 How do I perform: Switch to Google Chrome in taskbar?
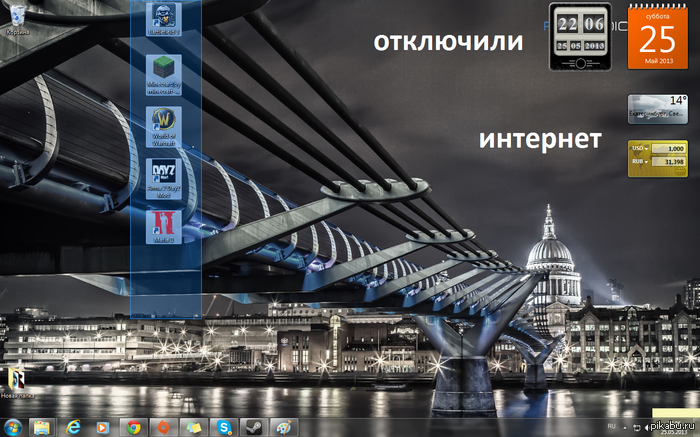[x=133, y=427]
